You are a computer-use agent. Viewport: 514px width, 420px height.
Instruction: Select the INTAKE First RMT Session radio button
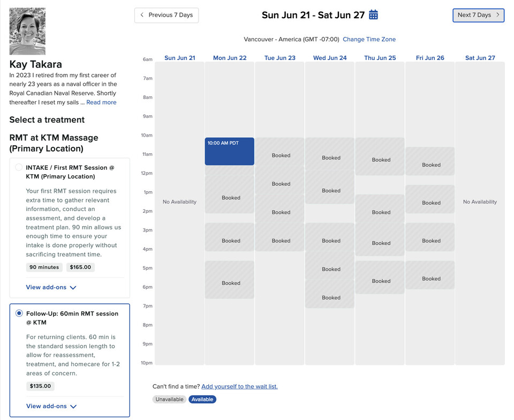pos(19,167)
